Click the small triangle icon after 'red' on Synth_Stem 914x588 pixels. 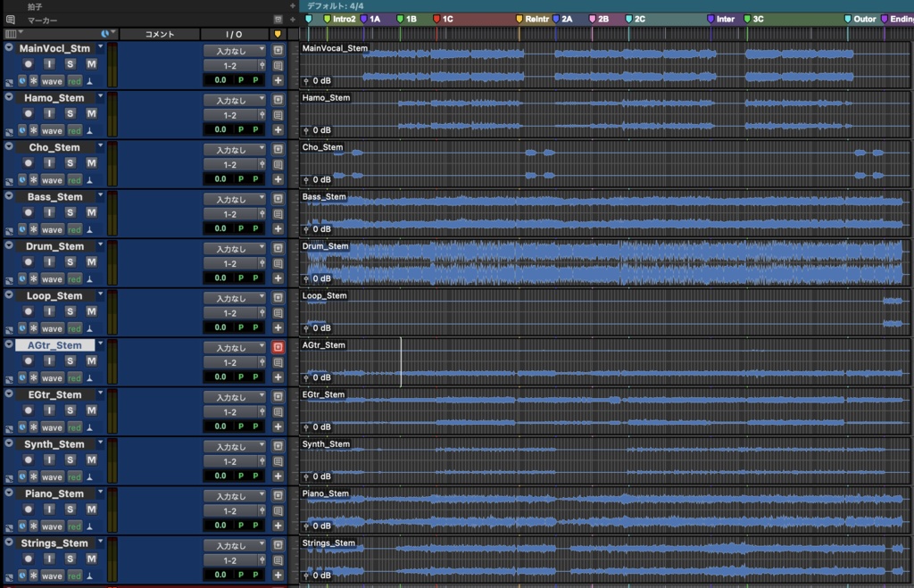[90, 476]
